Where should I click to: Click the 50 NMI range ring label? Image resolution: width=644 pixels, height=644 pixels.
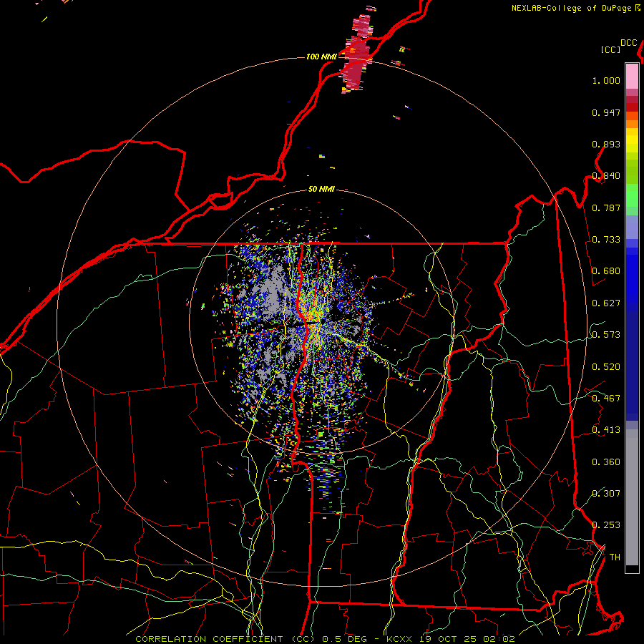click(321, 189)
